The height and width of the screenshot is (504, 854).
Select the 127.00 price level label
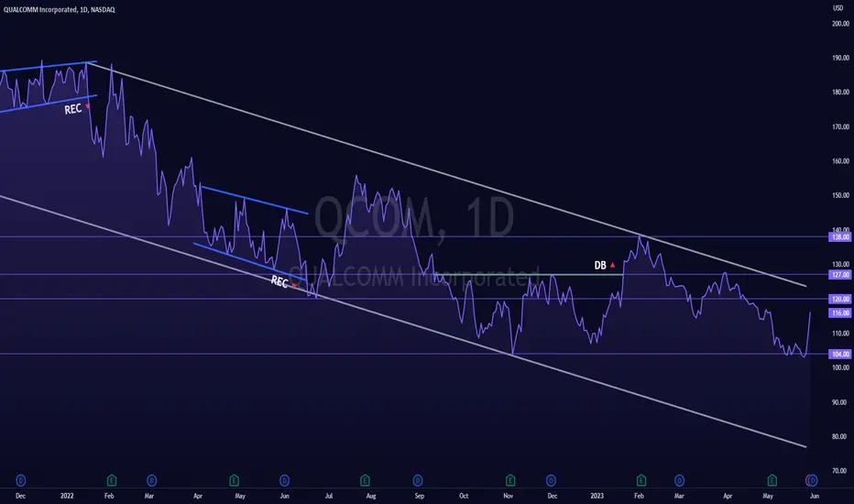839,275
